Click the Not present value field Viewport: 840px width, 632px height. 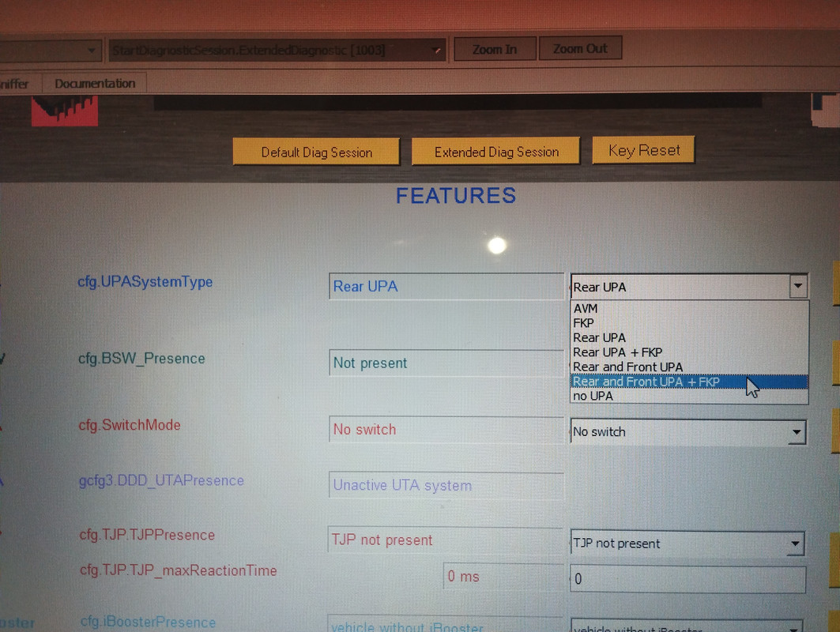446,363
